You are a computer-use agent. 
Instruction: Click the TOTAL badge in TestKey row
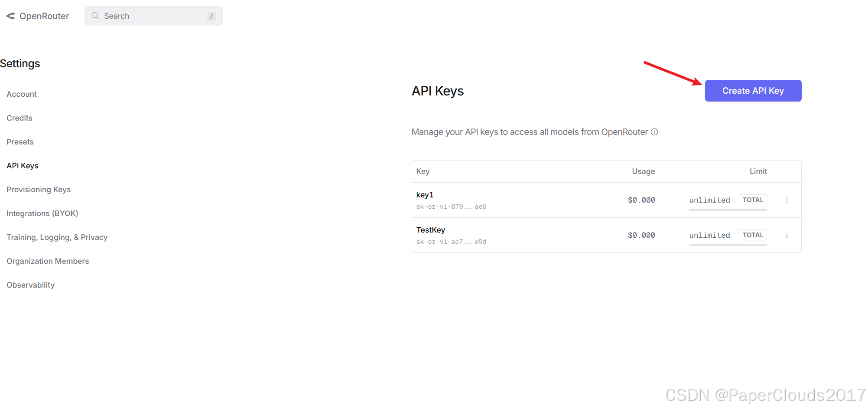click(x=753, y=235)
